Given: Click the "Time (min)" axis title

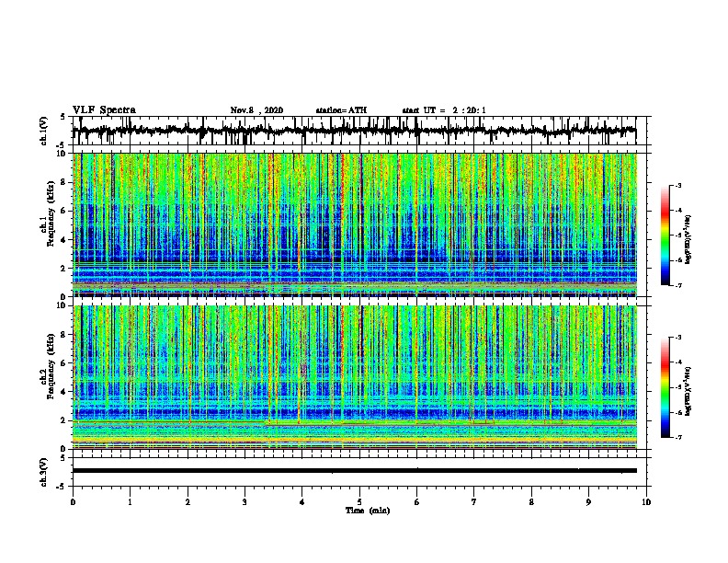Looking at the screenshot, I should tap(368, 511).
